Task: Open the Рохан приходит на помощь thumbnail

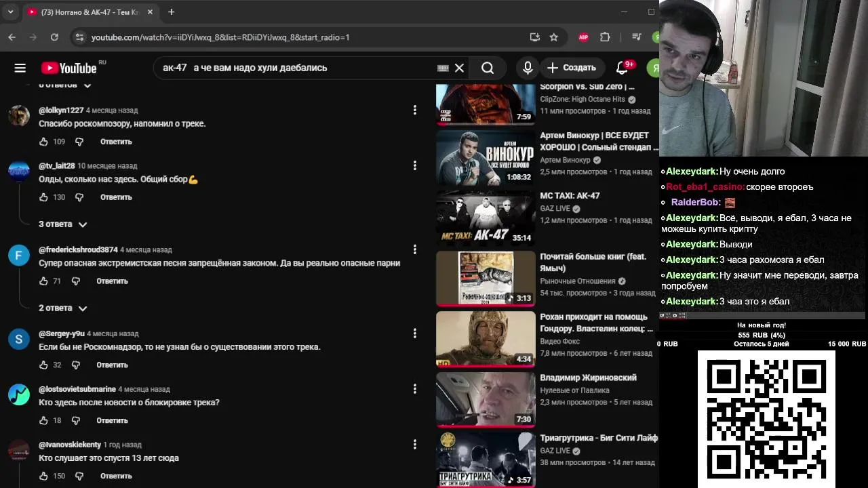Action: (x=486, y=340)
